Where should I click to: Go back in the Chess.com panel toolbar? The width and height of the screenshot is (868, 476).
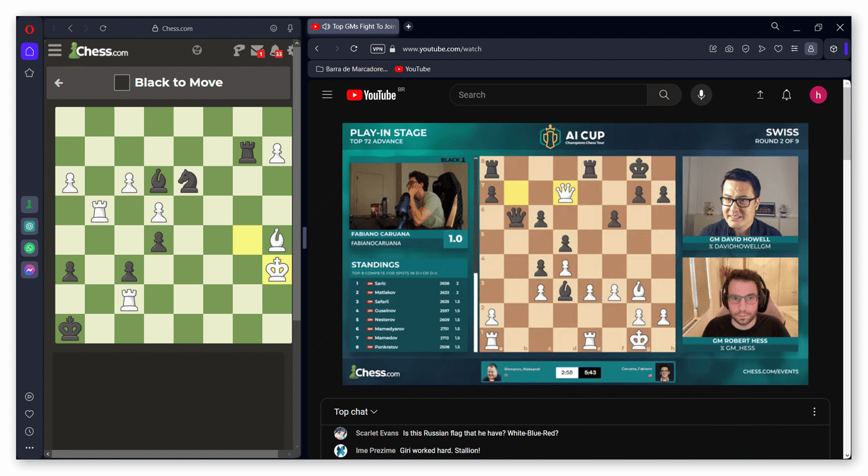click(x=71, y=28)
